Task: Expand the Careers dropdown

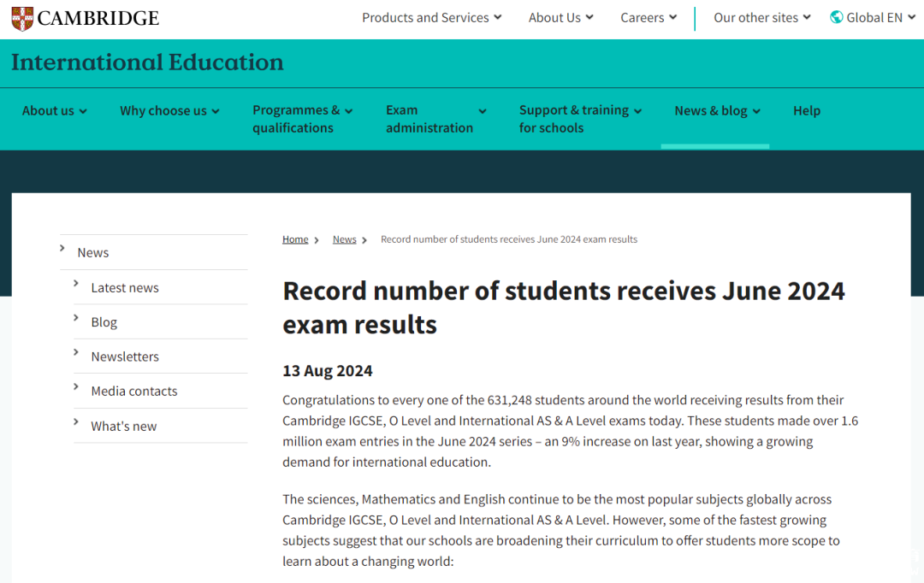Action: click(649, 18)
